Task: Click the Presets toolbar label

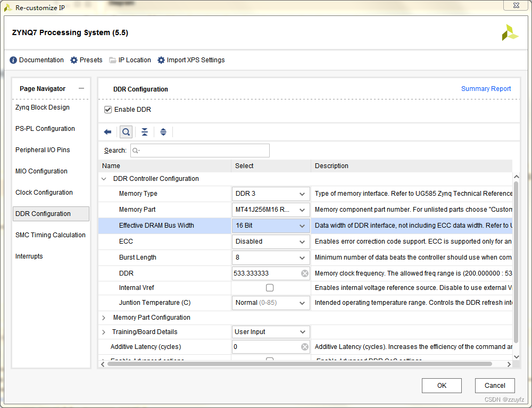Action: point(91,60)
